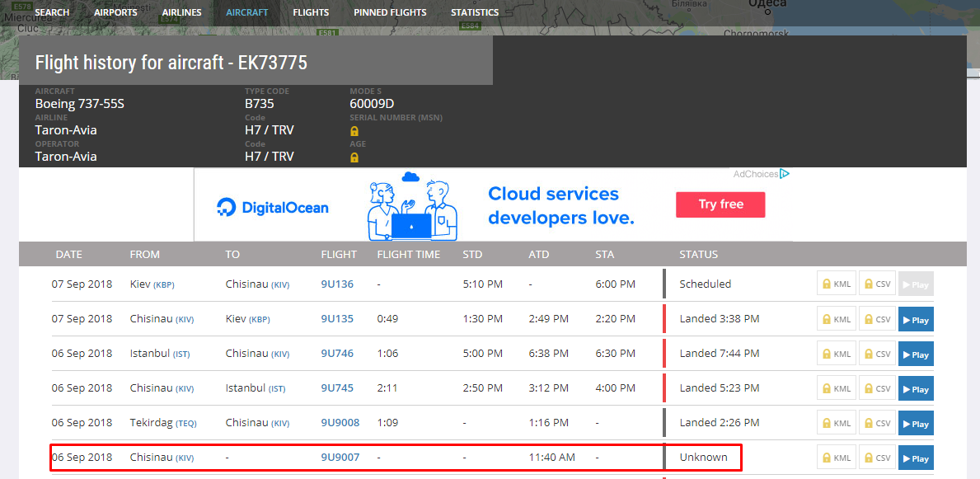The width and height of the screenshot is (980, 479).
Task: Download locked CSV for flight 9U9008
Action: point(878,423)
